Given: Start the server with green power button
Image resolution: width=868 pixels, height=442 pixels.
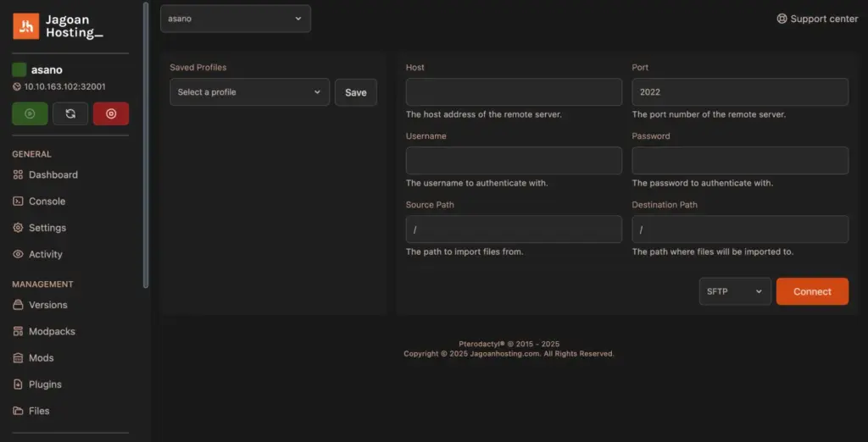Looking at the screenshot, I should (30, 113).
